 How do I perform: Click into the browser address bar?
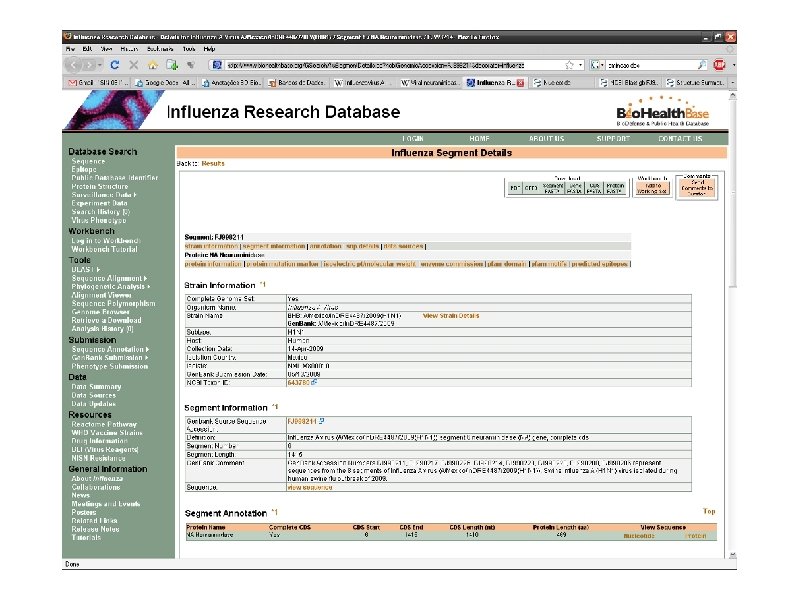394,65
